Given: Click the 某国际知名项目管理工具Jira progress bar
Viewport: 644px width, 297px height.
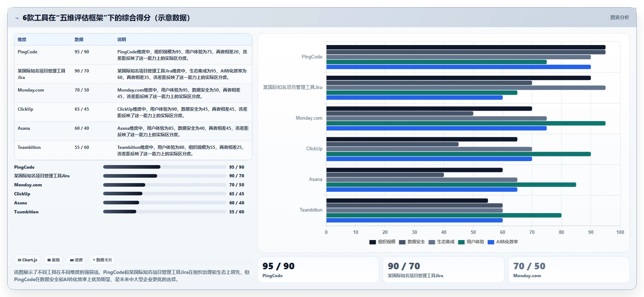Looking at the screenshot, I should point(165,176).
